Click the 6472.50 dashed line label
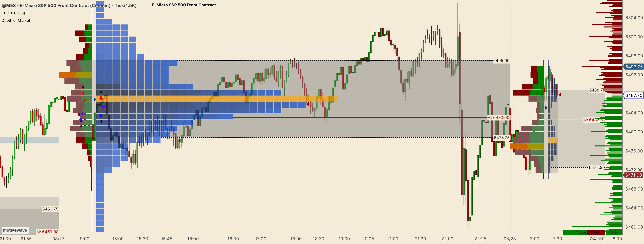This screenshot has height=244, width=644. pyautogui.click(x=597, y=167)
